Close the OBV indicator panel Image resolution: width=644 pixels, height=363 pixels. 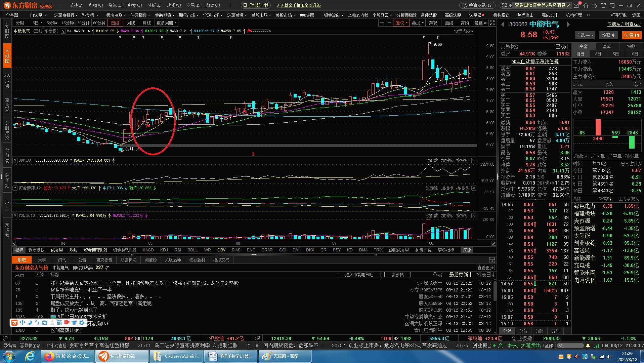point(474,160)
